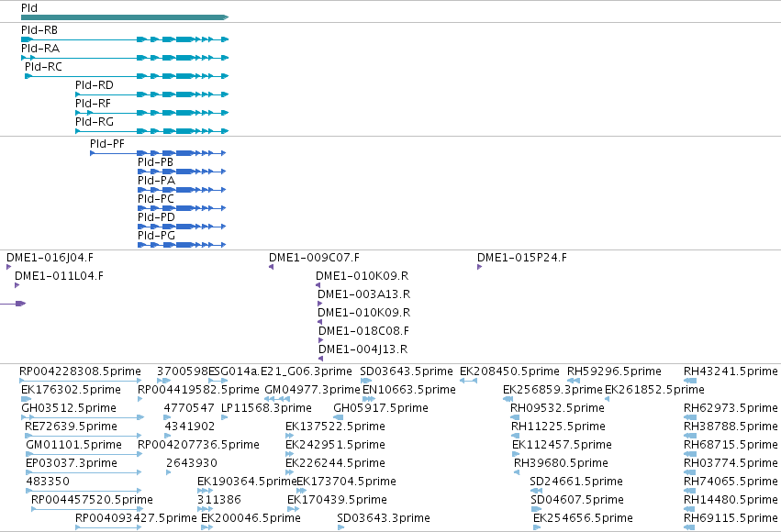Viewport: 781px width, 532px height.
Task: Select EST EK137522.5prime
Action: [289, 436]
